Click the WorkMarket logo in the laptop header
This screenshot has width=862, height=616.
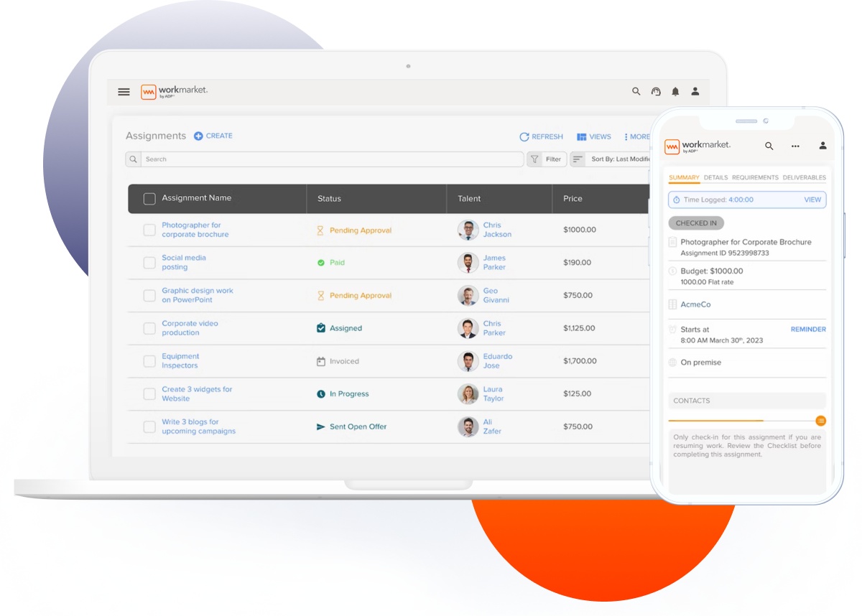pyautogui.click(x=175, y=91)
